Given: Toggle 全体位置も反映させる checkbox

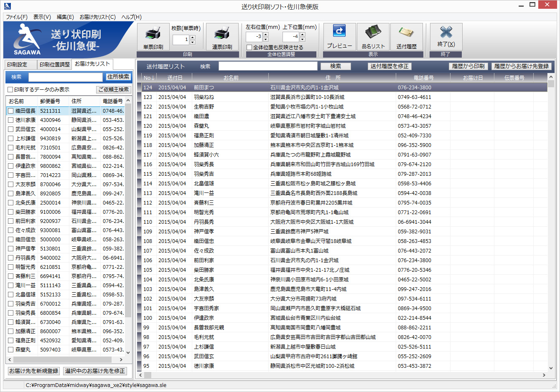Looking at the screenshot, I should pyautogui.click(x=249, y=48).
